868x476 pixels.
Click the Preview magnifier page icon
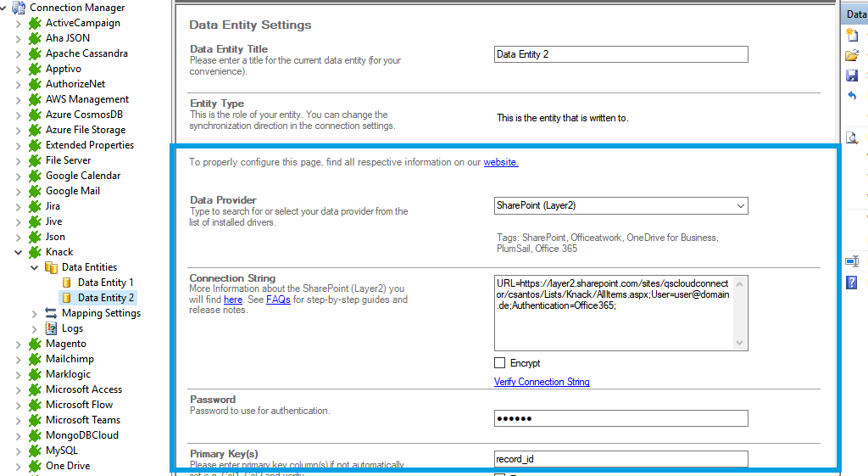852,137
